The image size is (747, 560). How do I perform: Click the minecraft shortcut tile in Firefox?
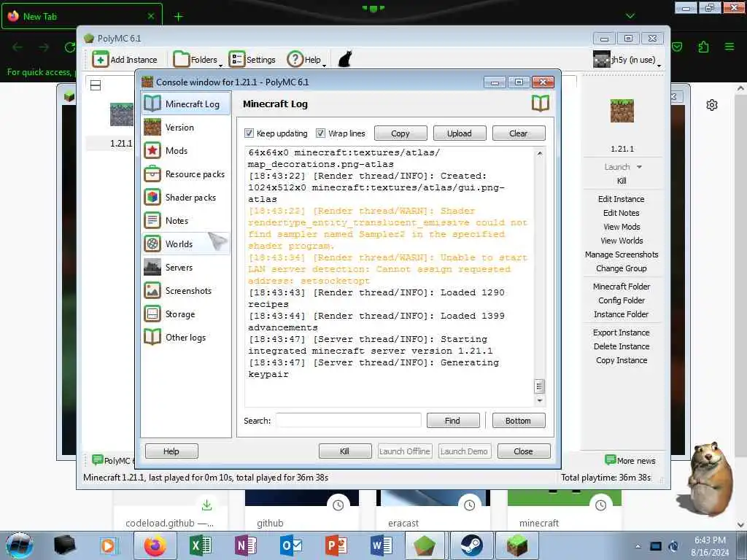[x=564, y=510]
